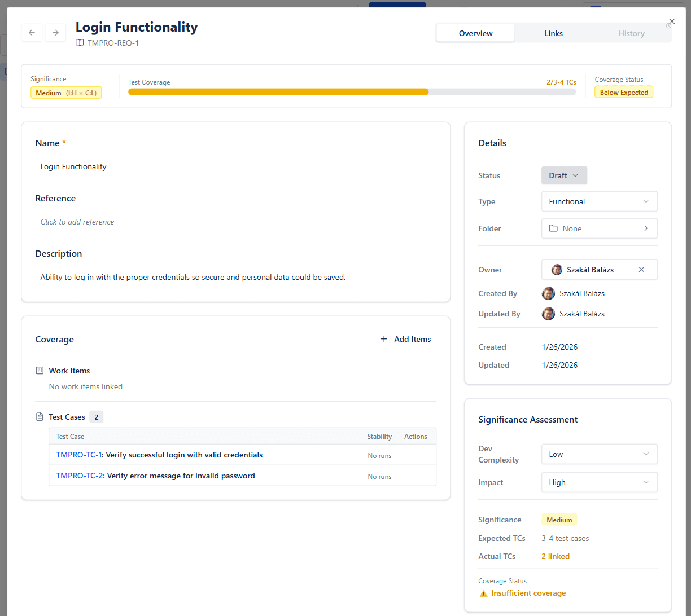
Task: Click the Created By avatar icon
Action: pos(548,293)
